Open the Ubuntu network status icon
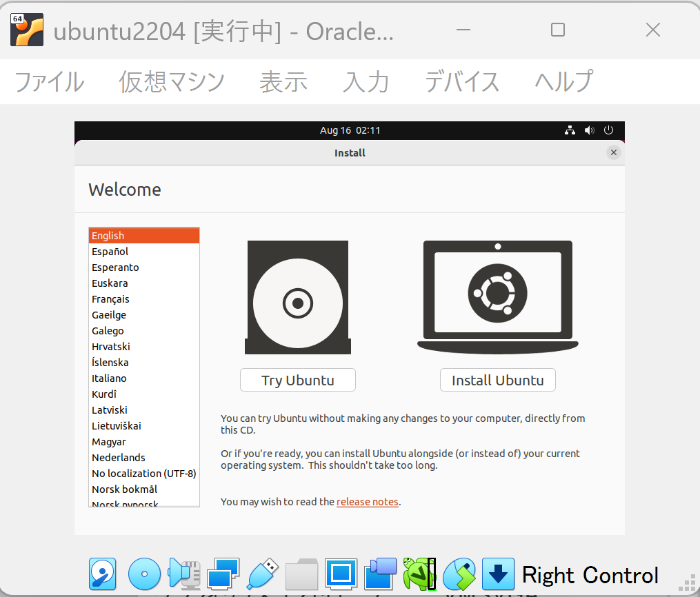700x597 pixels. point(570,130)
